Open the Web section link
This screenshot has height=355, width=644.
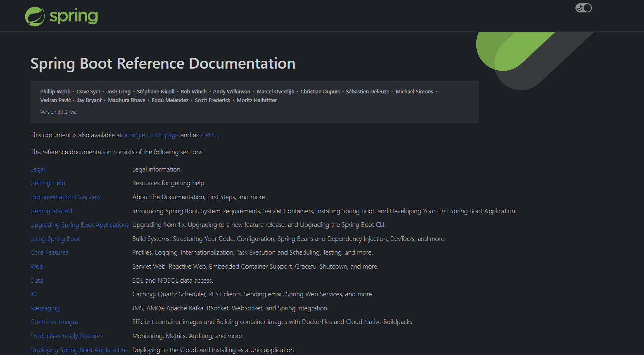coord(37,267)
